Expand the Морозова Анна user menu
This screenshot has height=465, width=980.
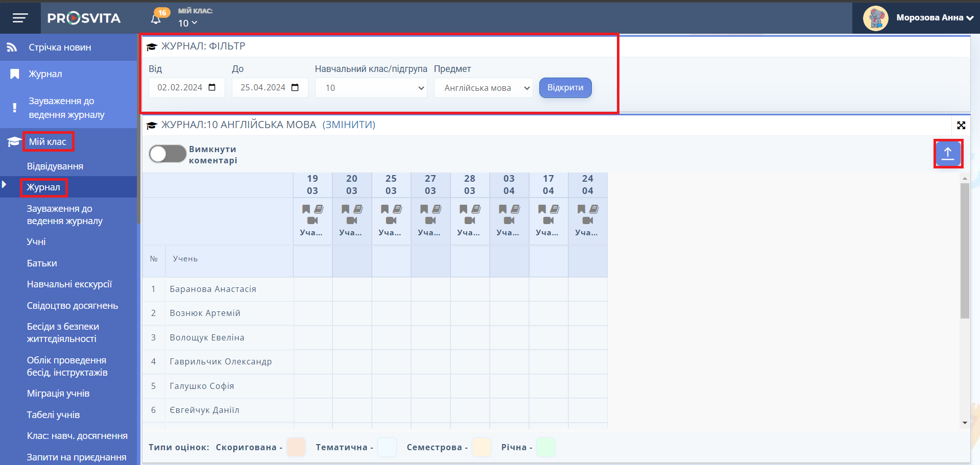pyautogui.click(x=934, y=18)
